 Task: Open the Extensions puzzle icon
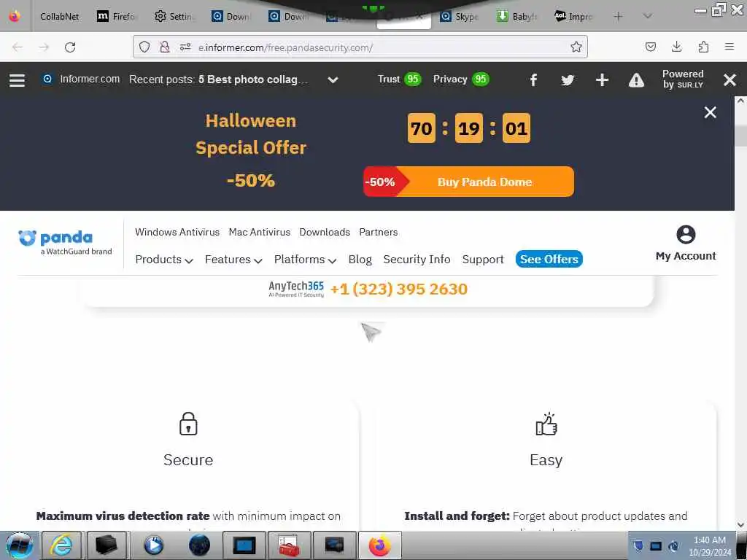[703, 47]
